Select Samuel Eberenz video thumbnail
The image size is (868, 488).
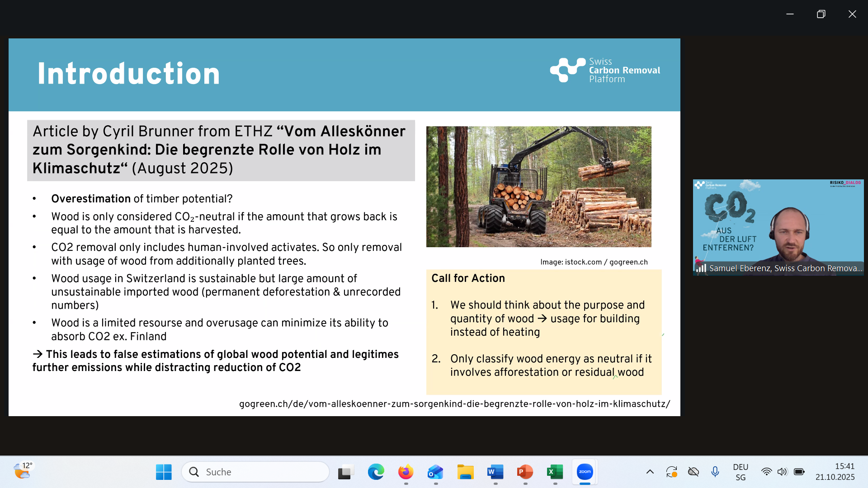pos(778,227)
